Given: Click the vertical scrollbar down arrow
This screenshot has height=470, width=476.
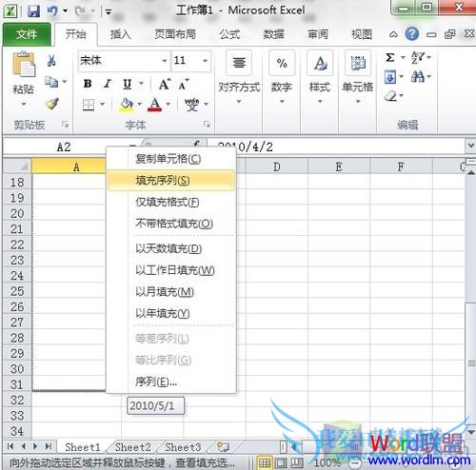Looking at the screenshot, I should [471, 432].
